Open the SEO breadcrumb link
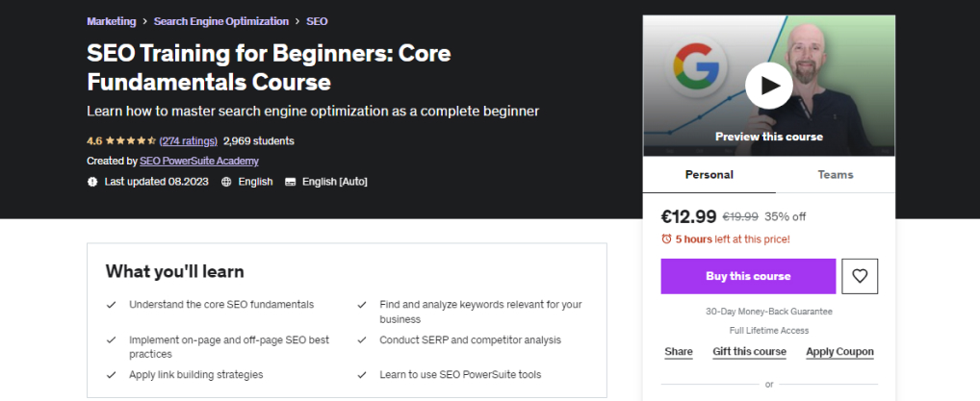 tap(317, 21)
